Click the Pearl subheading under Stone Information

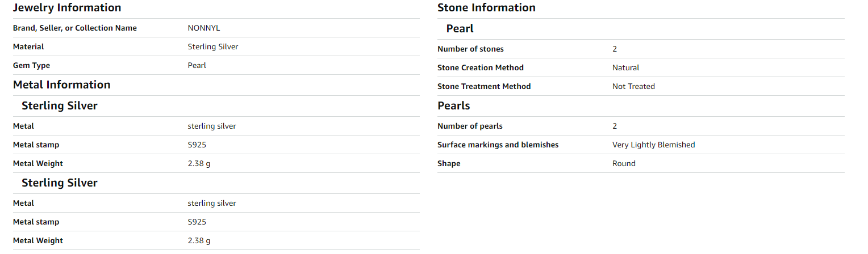click(x=460, y=29)
